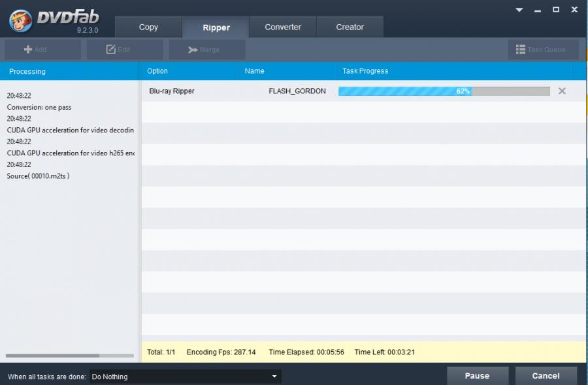Click the Merge toolbar button
The height and width of the screenshot is (385, 588).
(207, 50)
